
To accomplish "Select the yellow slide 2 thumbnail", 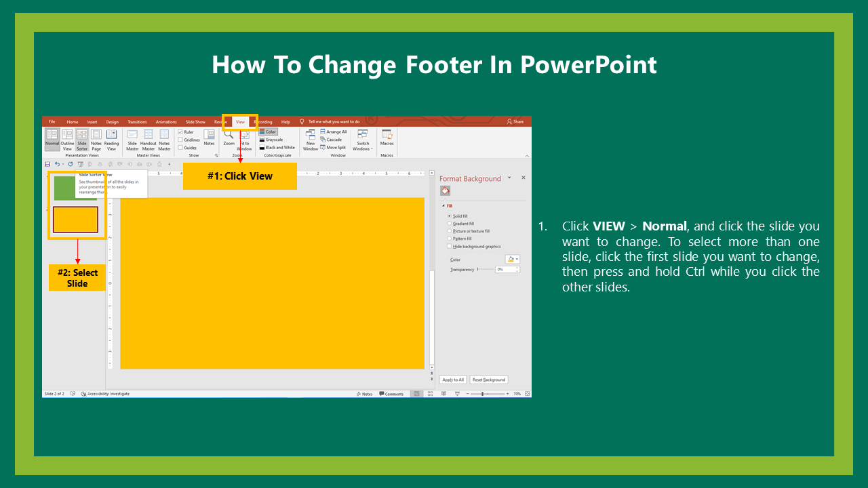I will click(75, 220).
